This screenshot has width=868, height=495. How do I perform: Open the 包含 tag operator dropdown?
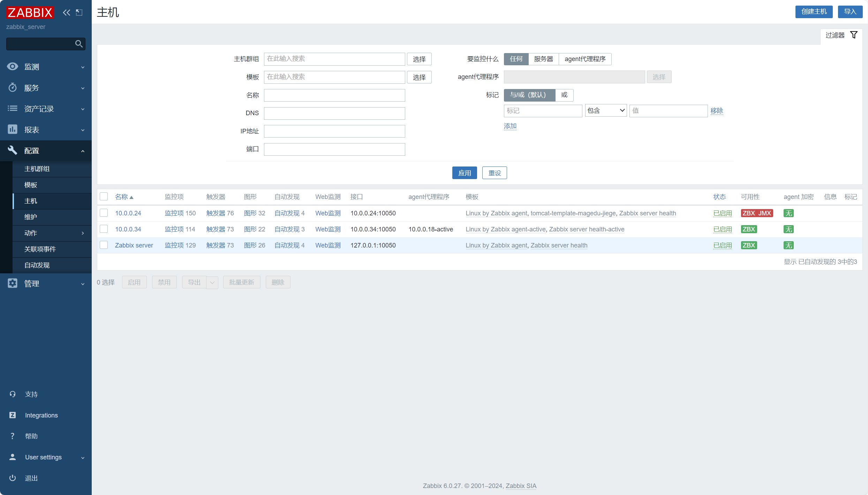click(606, 111)
